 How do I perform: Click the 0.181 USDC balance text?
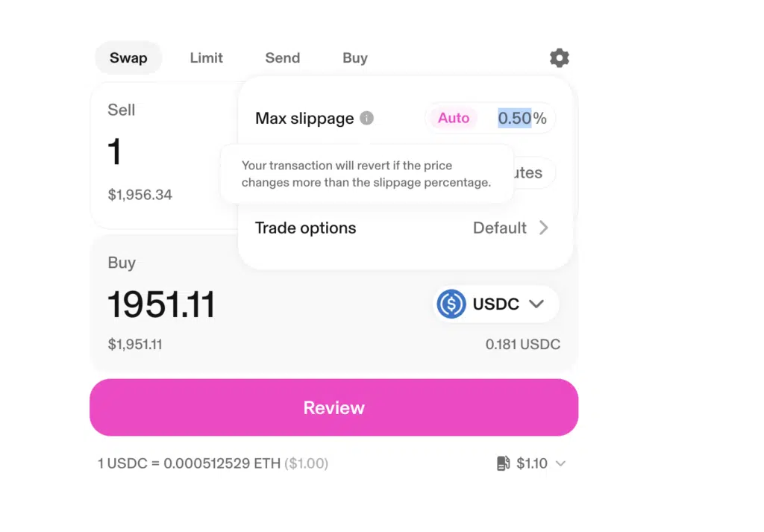[523, 345]
